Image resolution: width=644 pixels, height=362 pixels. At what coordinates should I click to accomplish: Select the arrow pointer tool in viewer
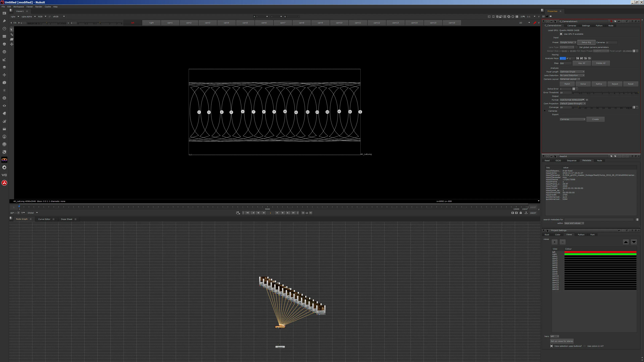point(12,29)
